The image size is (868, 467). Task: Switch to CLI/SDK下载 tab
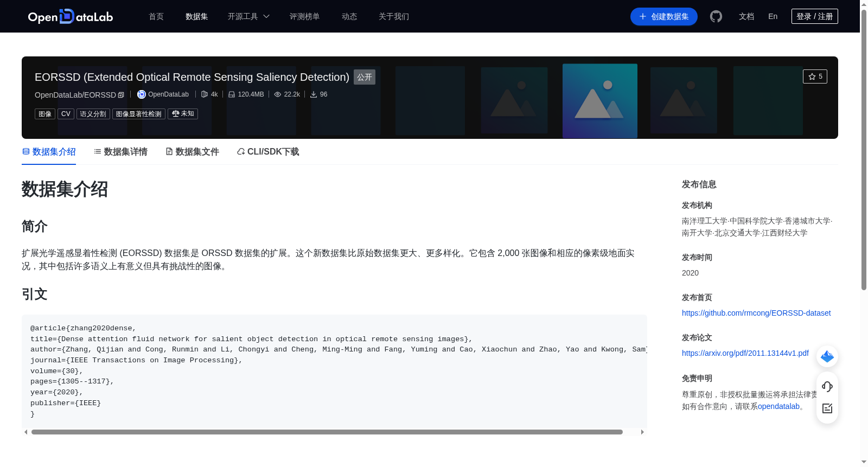click(x=268, y=152)
